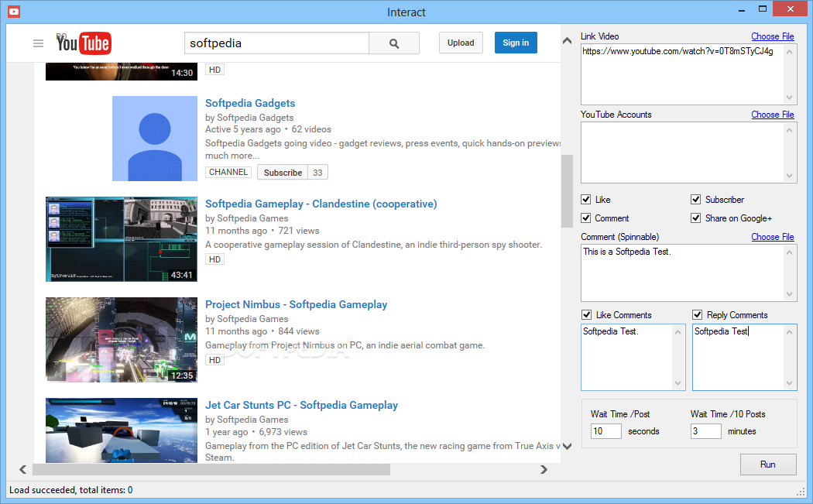Image resolution: width=813 pixels, height=504 pixels.
Task: Click the status text Load succeeded, total items: 0
Action: point(71,490)
